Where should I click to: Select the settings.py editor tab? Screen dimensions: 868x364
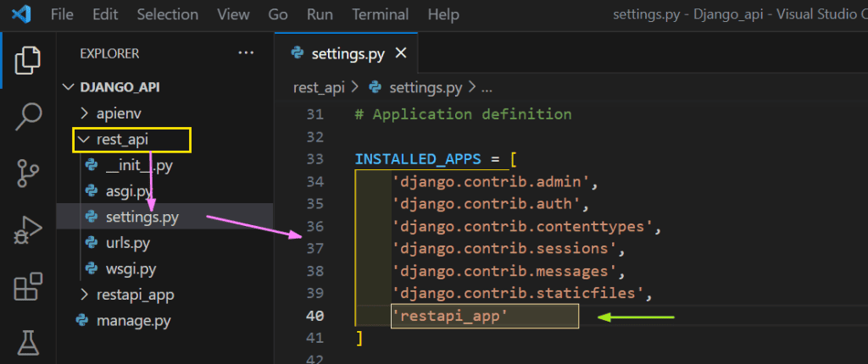click(x=347, y=53)
